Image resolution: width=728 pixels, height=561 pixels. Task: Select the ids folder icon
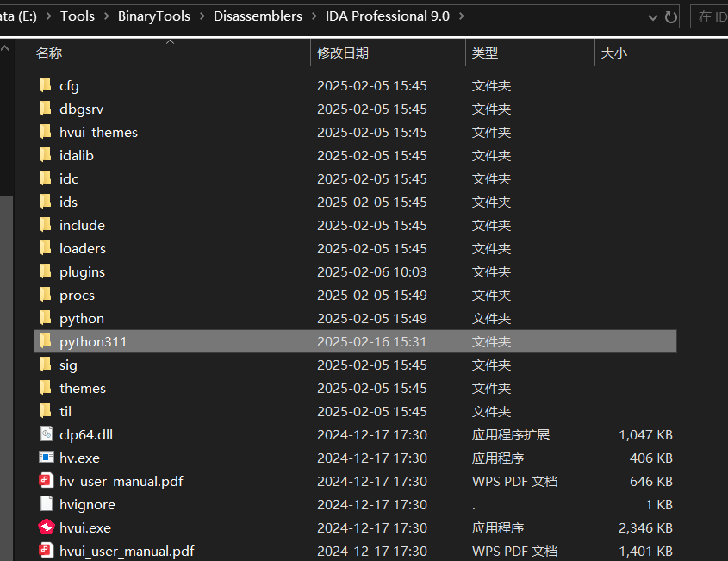point(46,201)
